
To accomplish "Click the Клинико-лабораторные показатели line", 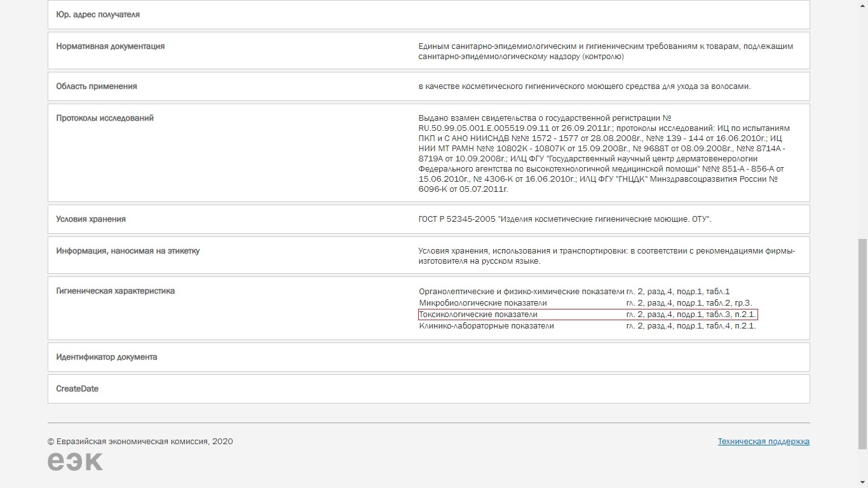I will [x=587, y=326].
